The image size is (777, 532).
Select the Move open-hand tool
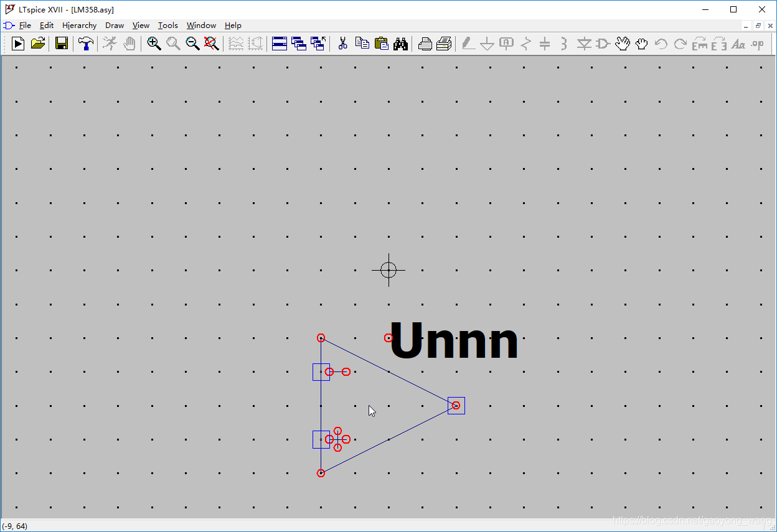point(622,44)
